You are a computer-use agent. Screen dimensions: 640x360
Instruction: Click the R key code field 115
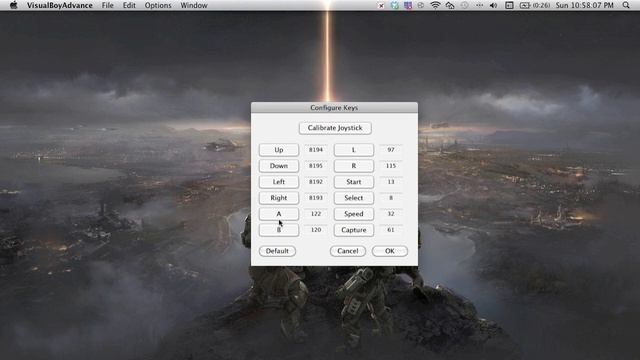(x=391, y=166)
